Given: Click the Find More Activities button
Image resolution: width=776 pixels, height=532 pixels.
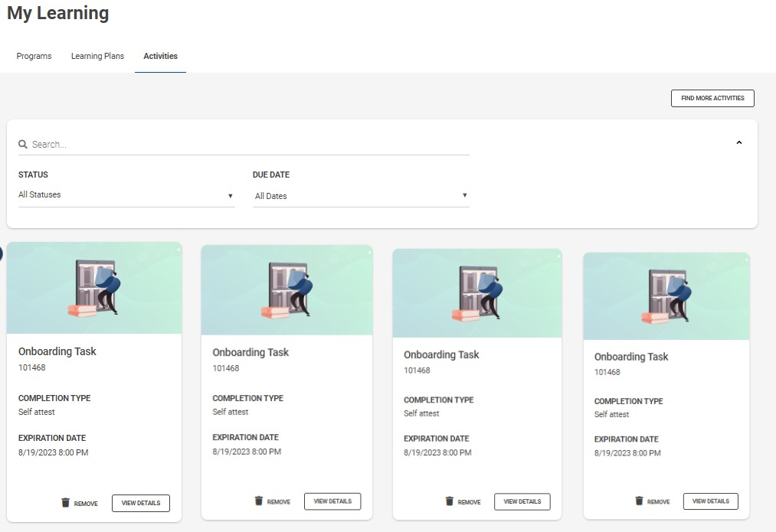Looking at the screenshot, I should coord(712,99).
